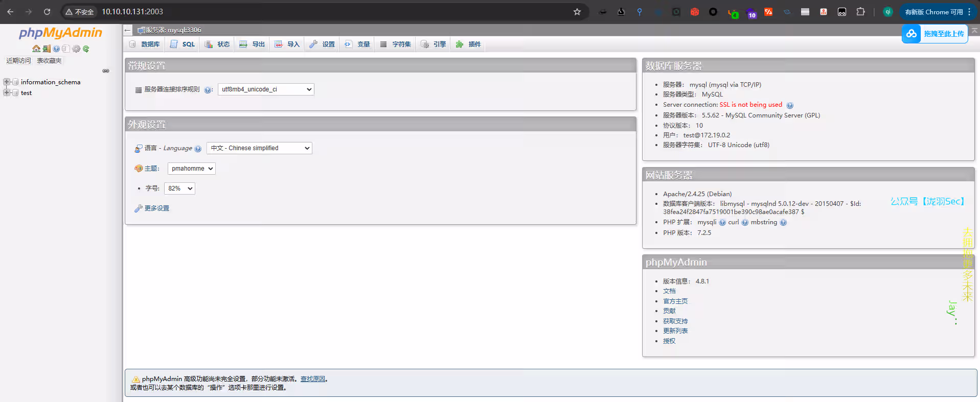Collapse the navigation panel with arrow button

click(x=128, y=30)
